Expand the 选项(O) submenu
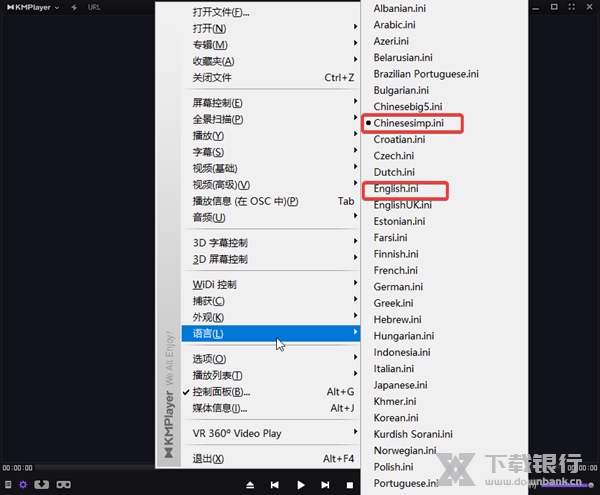 [x=209, y=359]
